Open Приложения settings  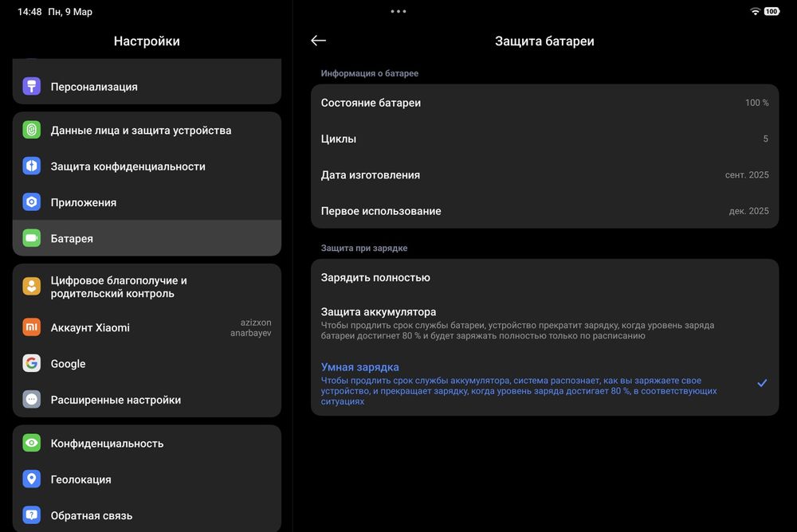point(147,202)
